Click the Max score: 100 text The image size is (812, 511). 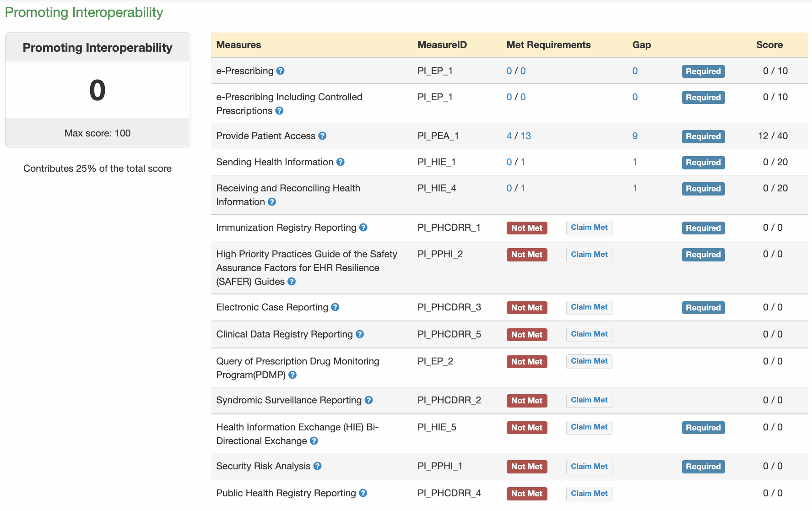97,133
